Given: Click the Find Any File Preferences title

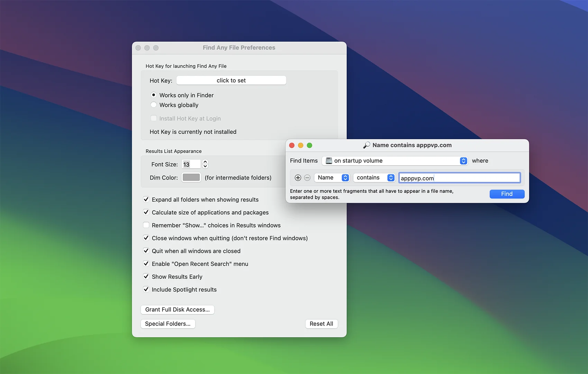Looking at the screenshot, I should click(x=239, y=48).
